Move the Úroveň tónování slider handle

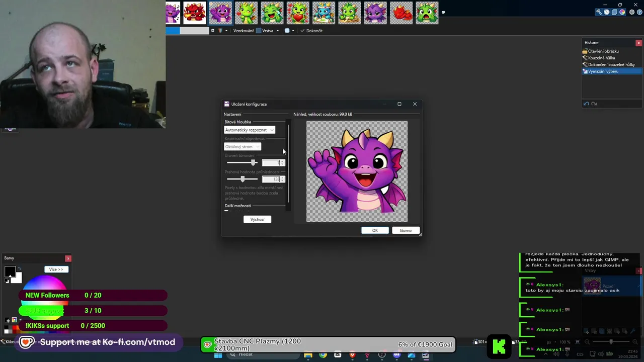254,162
